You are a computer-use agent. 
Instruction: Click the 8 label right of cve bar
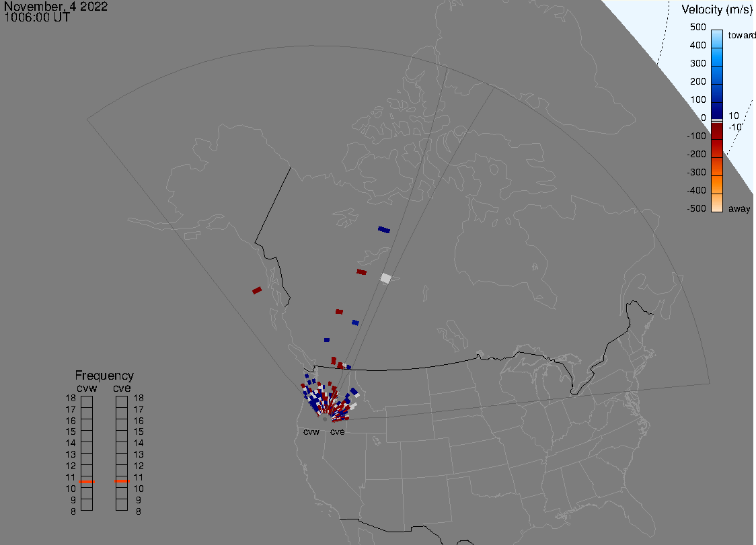pyautogui.click(x=139, y=512)
